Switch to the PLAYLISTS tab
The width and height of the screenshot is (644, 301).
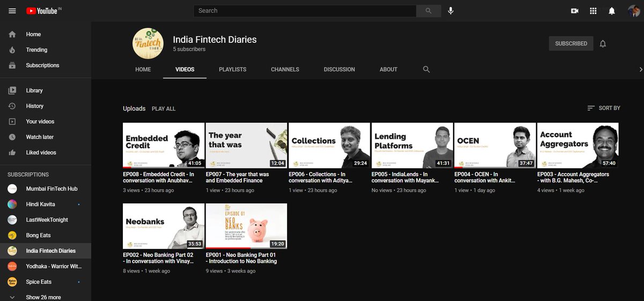(x=232, y=69)
